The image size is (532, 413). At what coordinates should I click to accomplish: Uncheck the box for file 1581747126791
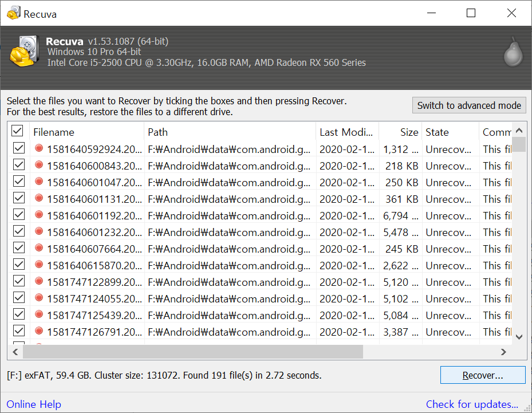(x=19, y=331)
